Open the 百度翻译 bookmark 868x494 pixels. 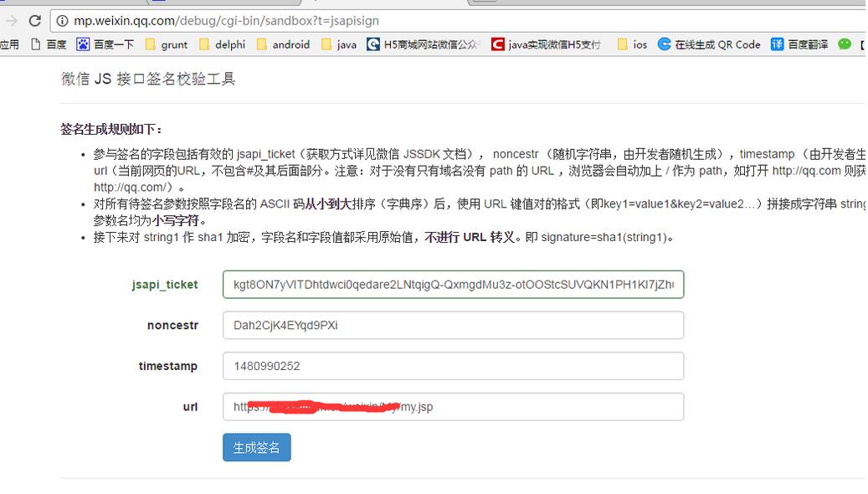(x=799, y=44)
